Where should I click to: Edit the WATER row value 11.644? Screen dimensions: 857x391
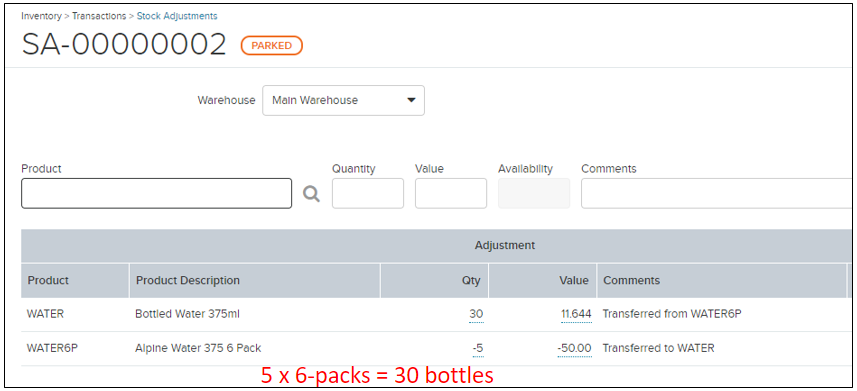(576, 314)
